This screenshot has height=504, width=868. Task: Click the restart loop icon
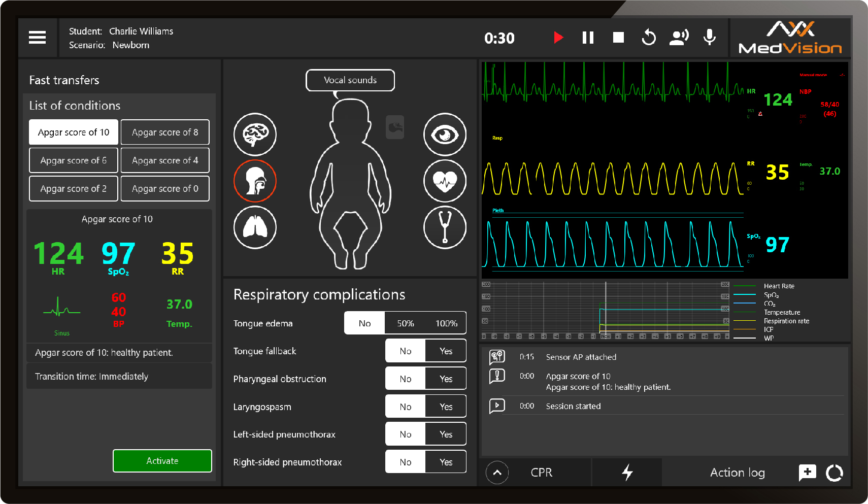click(649, 38)
